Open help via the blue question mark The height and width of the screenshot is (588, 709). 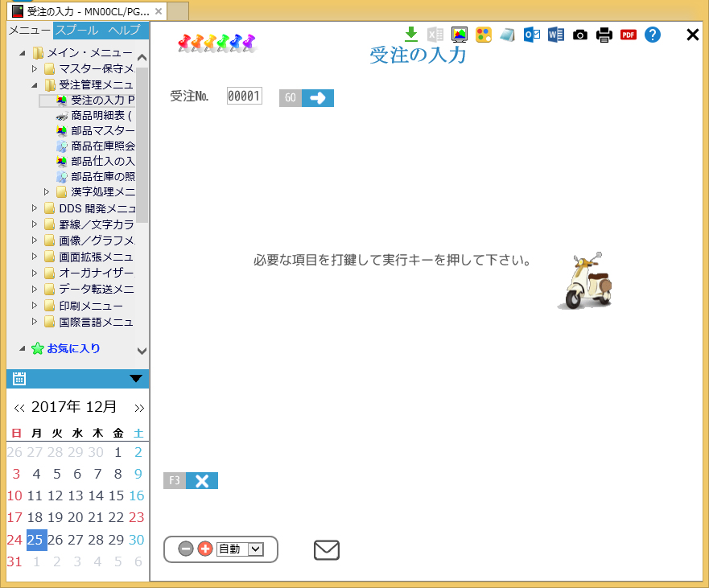(x=653, y=35)
